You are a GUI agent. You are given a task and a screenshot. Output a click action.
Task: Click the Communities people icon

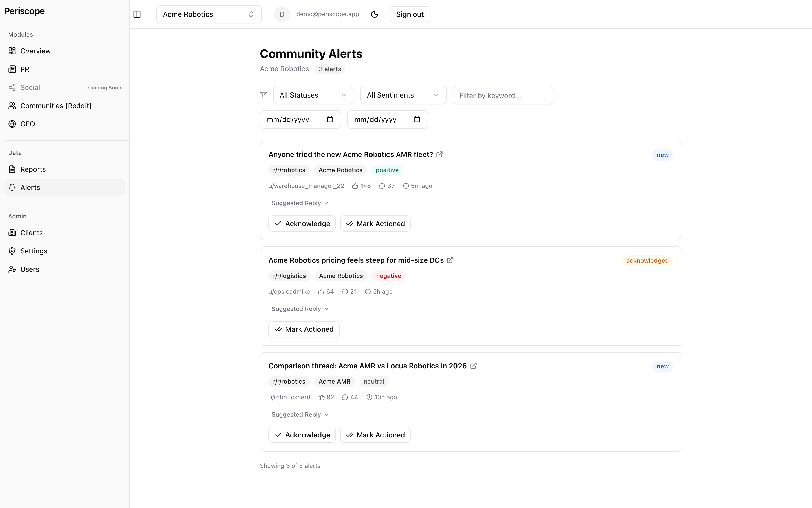click(12, 106)
